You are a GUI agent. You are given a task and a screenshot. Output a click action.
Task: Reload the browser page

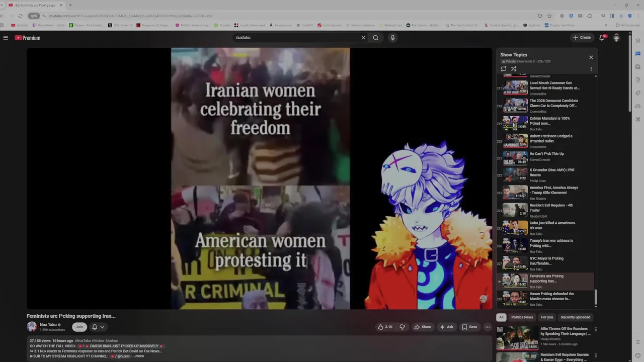20,16
